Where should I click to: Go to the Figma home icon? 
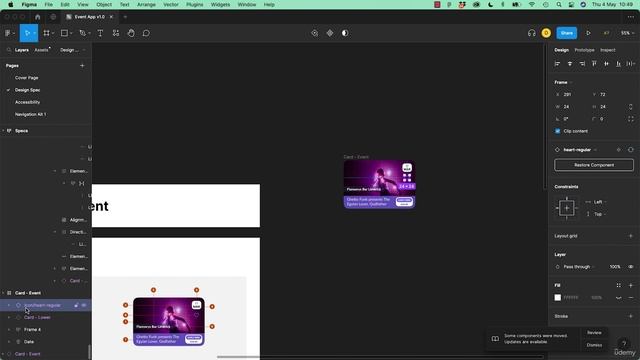tap(38, 17)
